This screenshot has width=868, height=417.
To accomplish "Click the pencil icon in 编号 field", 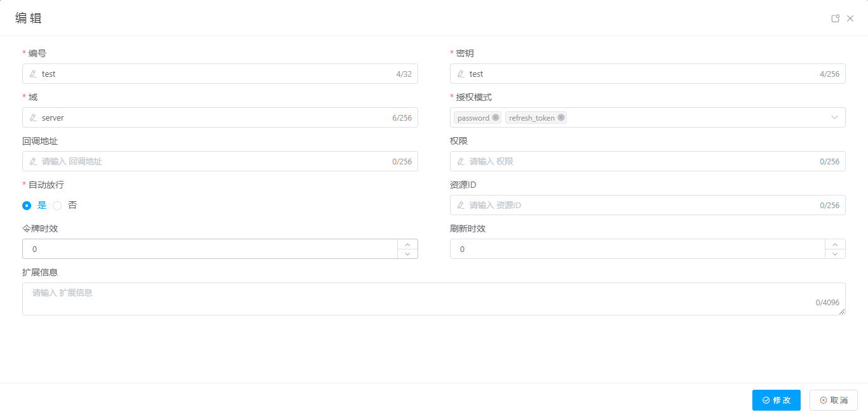I will (x=33, y=74).
